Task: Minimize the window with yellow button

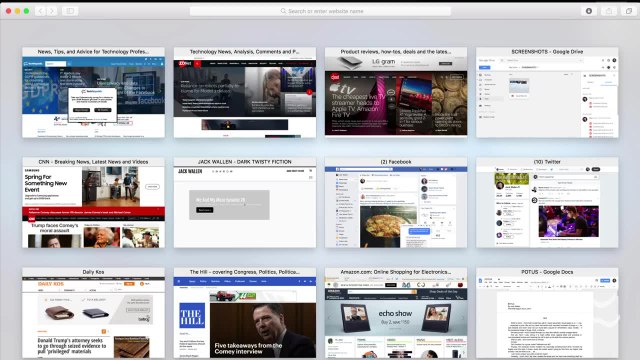Action: point(18,11)
